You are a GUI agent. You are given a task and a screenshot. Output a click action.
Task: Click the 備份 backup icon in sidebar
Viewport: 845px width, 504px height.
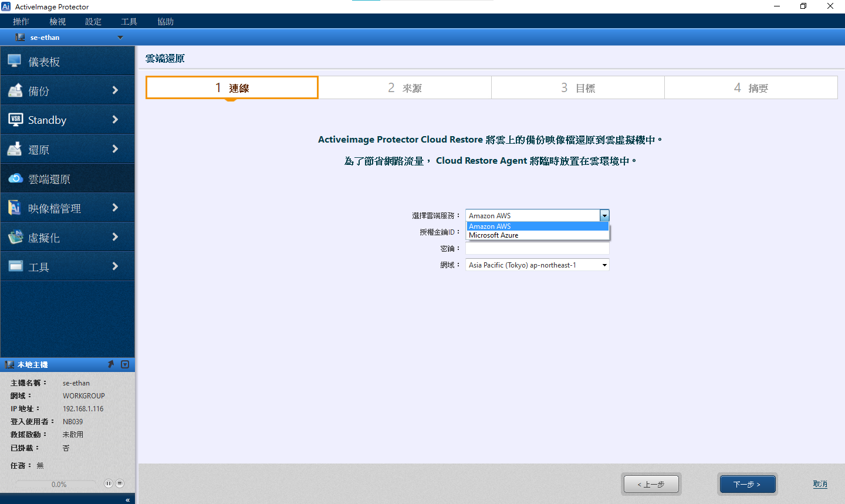coord(15,90)
